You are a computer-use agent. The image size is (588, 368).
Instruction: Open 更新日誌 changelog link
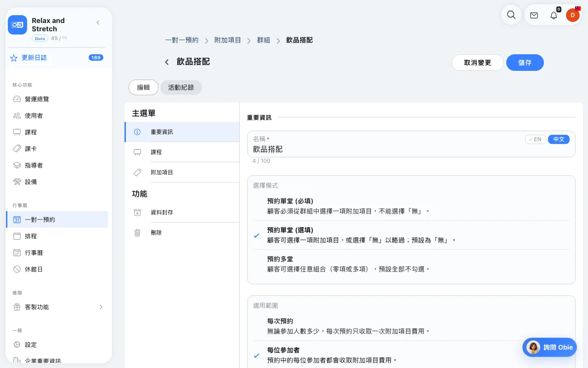click(x=34, y=58)
